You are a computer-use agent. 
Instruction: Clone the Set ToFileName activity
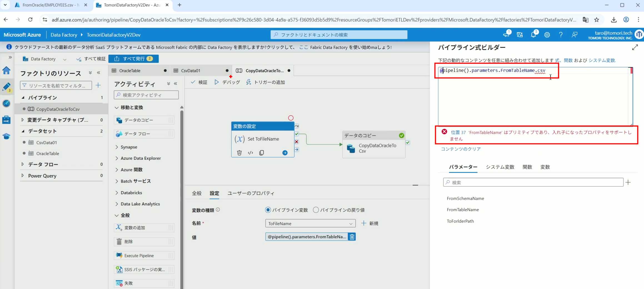click(261, 153)
